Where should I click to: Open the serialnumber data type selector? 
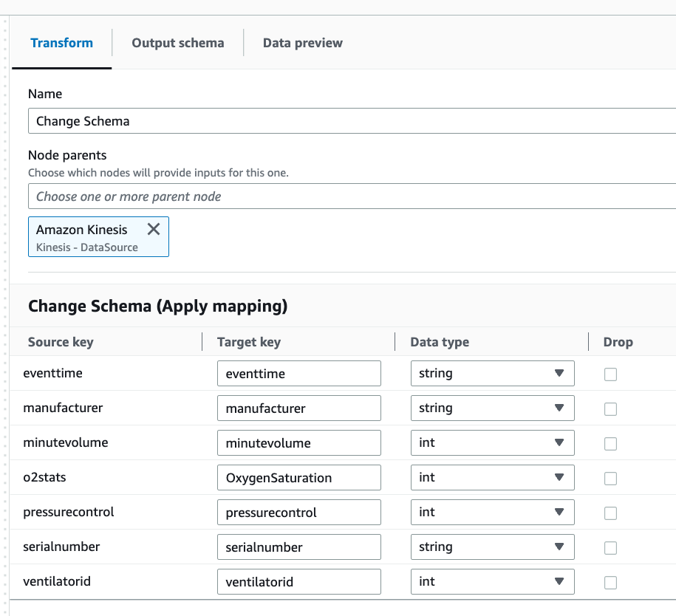click(x=492, y=547)
